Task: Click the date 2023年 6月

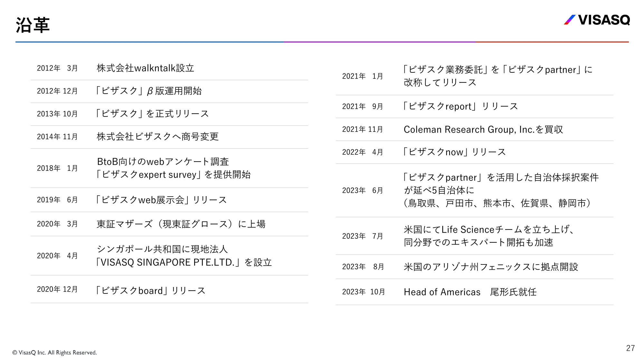Action: 363,190
